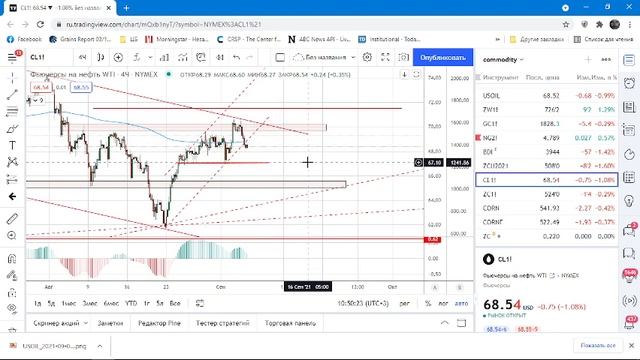This screenshot has height=360, width=640.
Task: Toggle magnet mode in the drawing toolbar
Action: (12, 258)
